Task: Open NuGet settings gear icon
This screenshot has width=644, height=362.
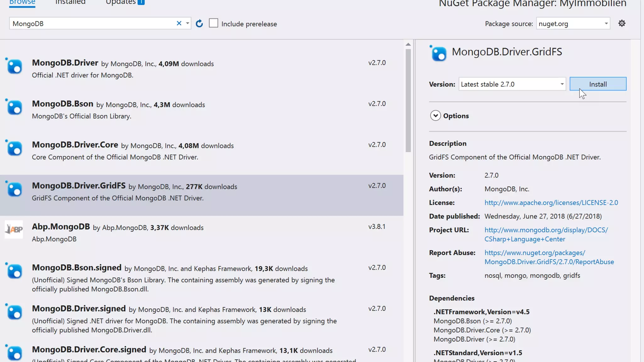Action: (x=622, y=24)
